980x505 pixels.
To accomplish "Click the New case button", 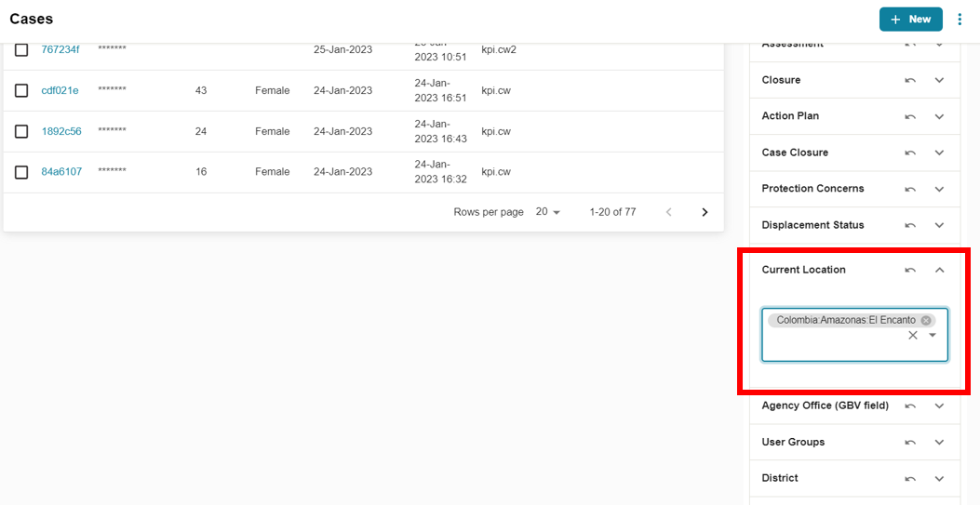I will click(x=910, y=20).
